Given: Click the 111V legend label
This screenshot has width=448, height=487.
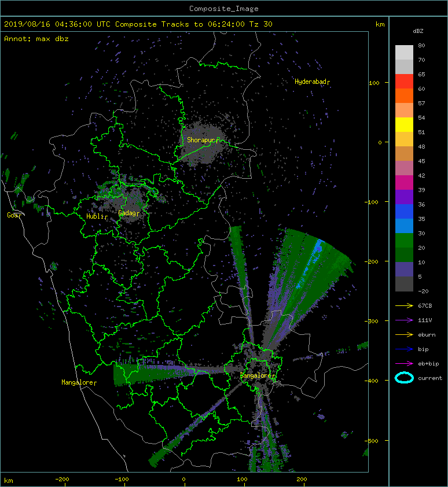Looking at the screenshot, I should coord(425,320).
